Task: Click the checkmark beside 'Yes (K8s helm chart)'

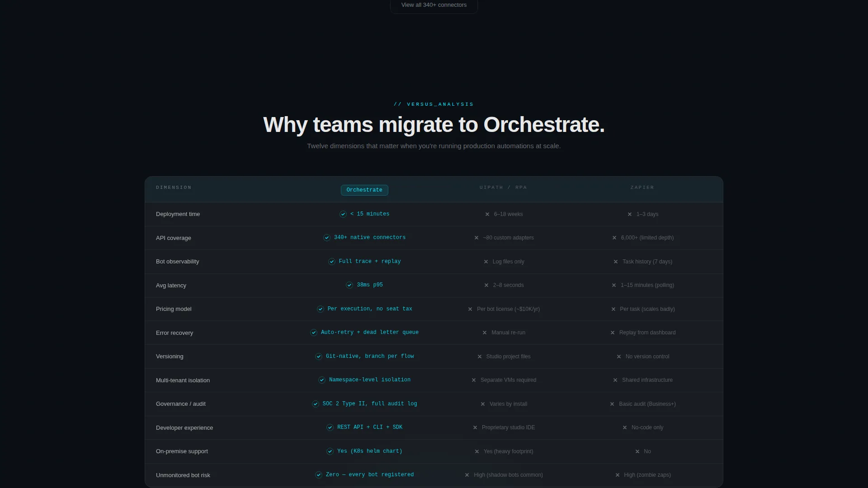Action: pos(330,451)
